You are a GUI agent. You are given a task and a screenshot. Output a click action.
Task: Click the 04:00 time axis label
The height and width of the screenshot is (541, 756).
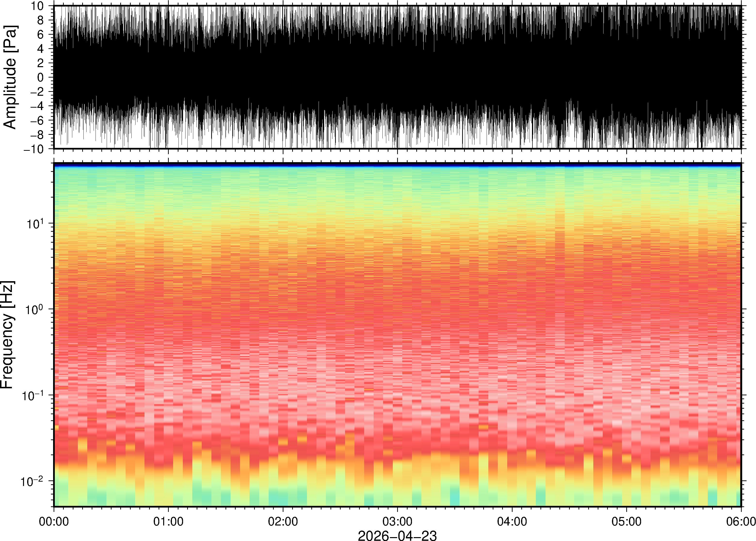click(512, 521)
